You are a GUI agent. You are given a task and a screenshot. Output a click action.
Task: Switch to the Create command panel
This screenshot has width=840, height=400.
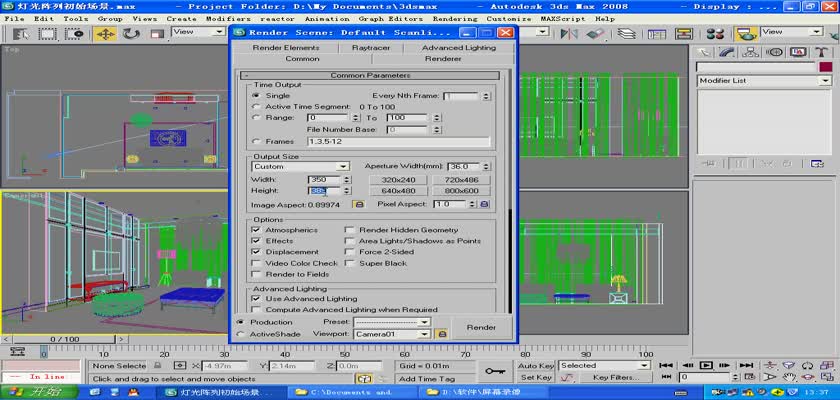click(x=705, y=52)
